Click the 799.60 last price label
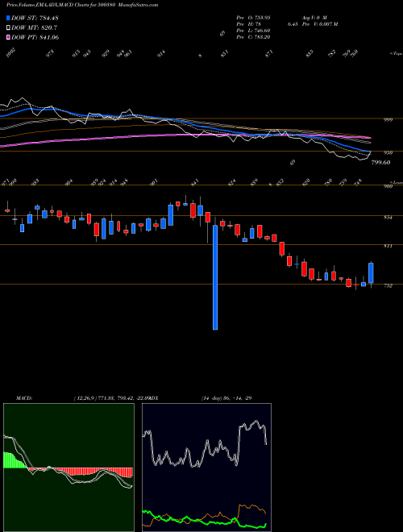This screenshot has height=532, width=403. [x=380, y=163]
